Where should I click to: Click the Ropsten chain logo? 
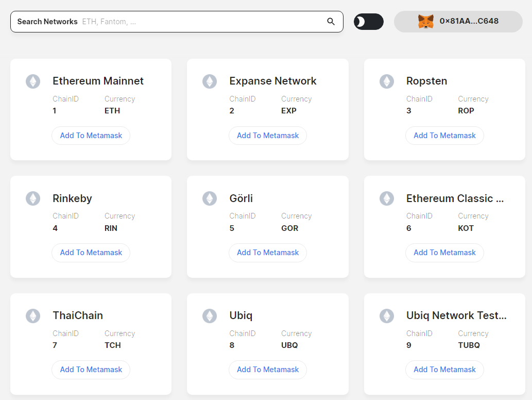[x=387, y=81]
